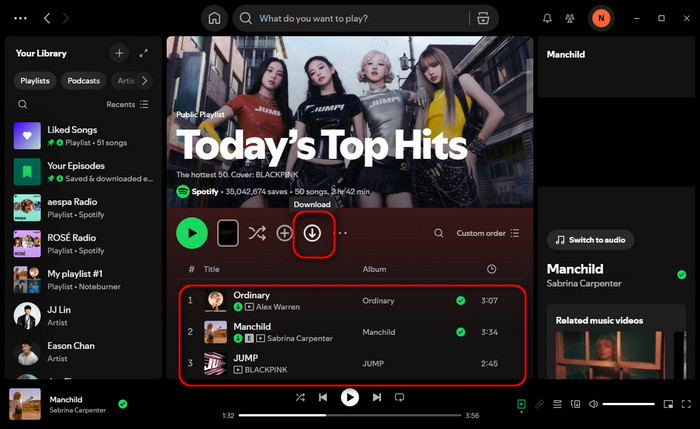Open the Recents sort dropdown
The height and width of the screenshot is (429, 700).
(x=127, y=104)
